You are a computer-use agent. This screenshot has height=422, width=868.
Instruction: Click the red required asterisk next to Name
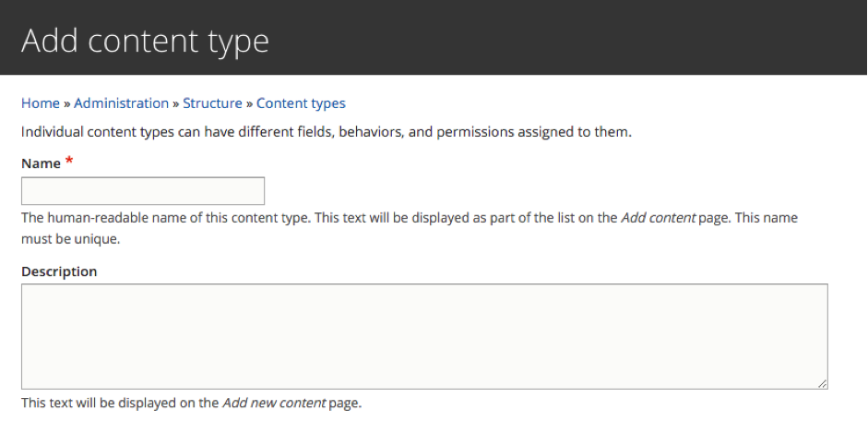click(69, 162)
